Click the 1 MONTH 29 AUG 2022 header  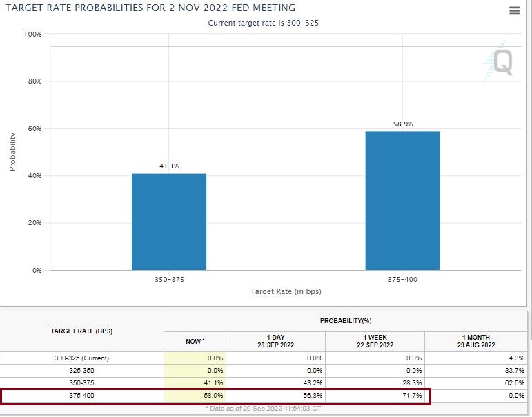tap(476, 341)
